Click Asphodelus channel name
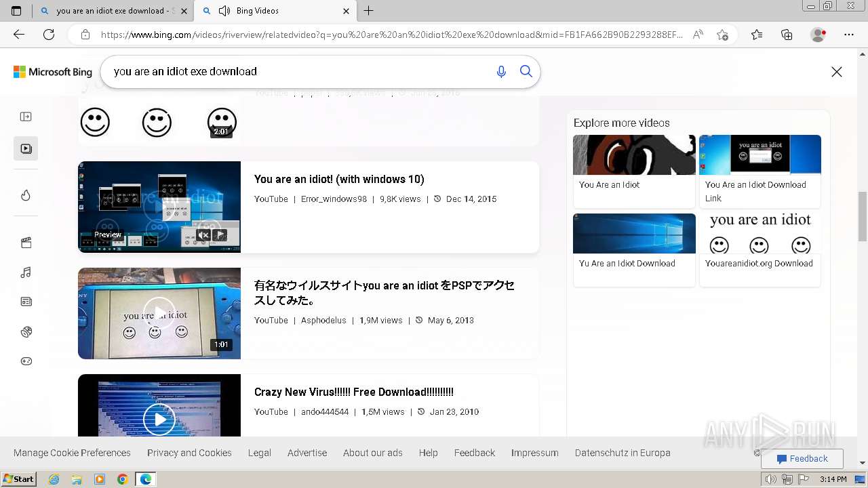This screenshot has height=488, width=868. 323,321
